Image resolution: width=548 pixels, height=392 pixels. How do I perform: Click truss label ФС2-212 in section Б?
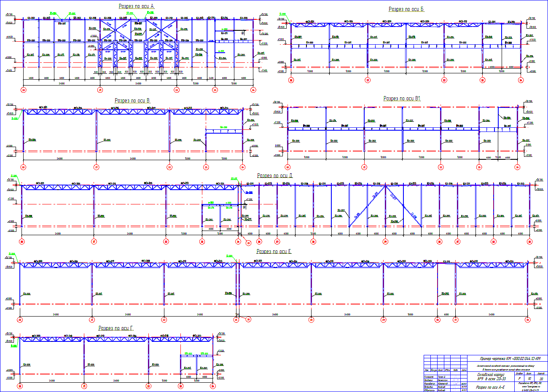(463, 21)
